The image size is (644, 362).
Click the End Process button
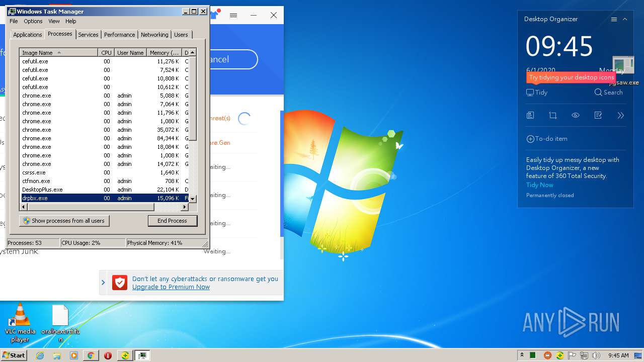coord(172,221)
